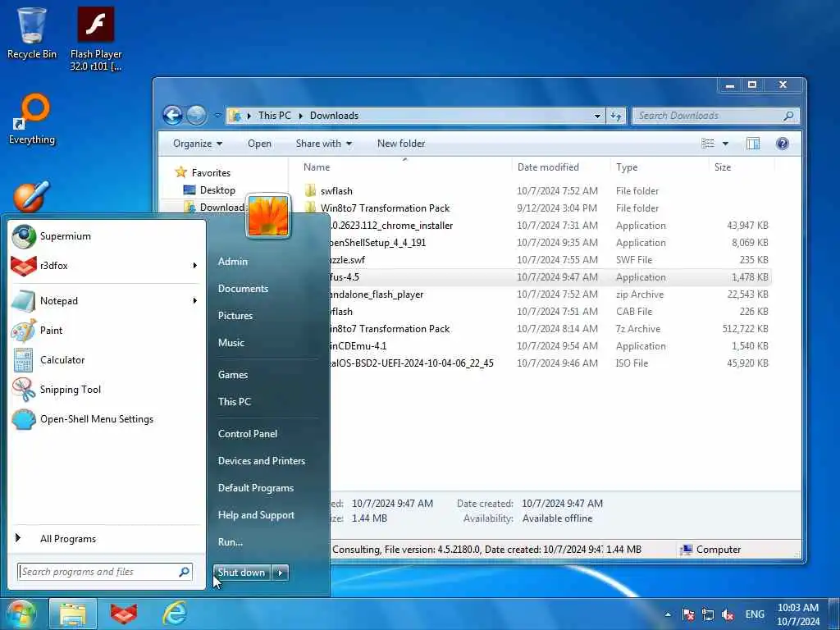840x630 pixels.
Task: Open This PC from Start menu
Action: coord(235,401)
